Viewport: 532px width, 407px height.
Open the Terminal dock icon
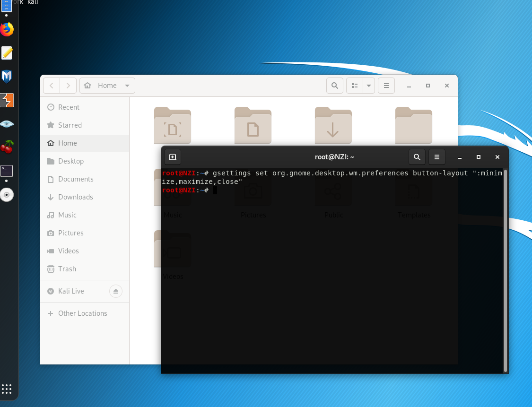click(x=7, y=171)
